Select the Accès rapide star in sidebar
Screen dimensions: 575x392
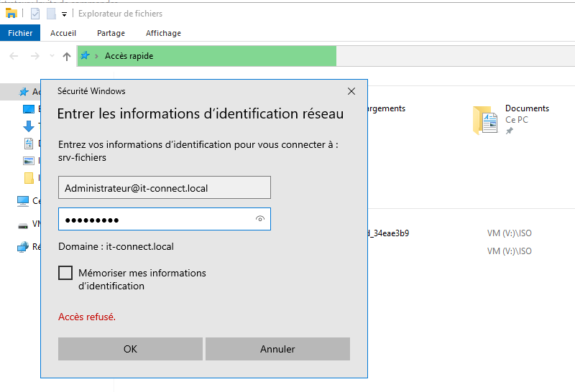tap(24, 92)
